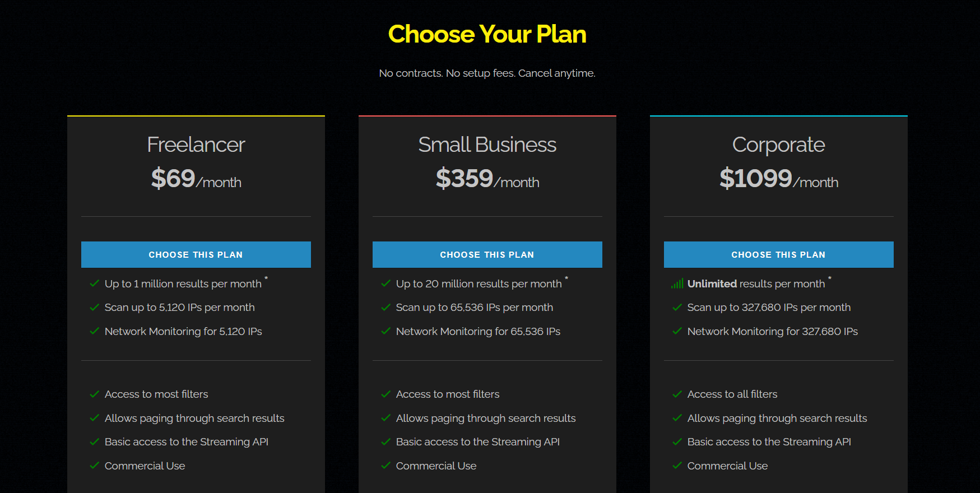Click the $69/month price
This screenshot has height=493, width=980.
196,179
